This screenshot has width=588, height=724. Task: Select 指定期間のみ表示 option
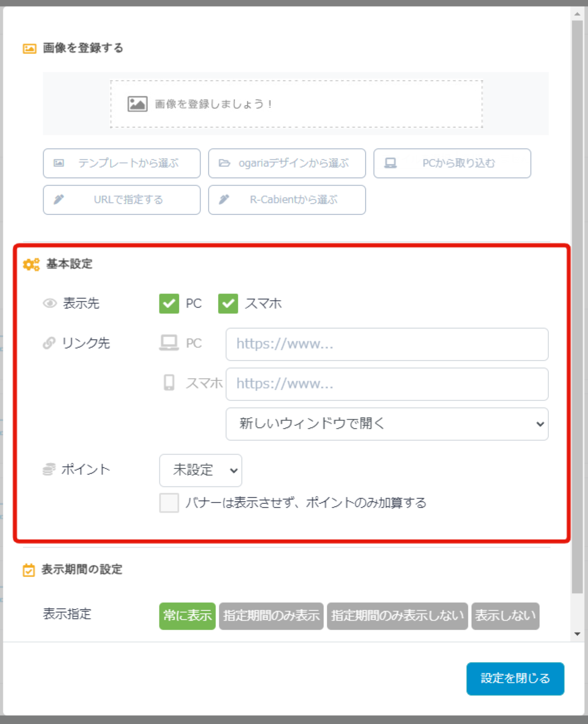[x=271, y=616]
